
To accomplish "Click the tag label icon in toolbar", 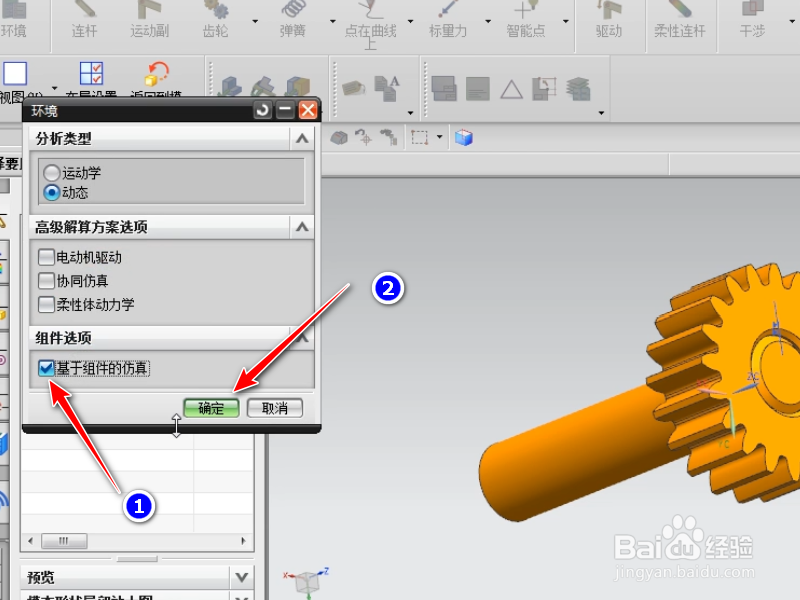I will 354,88.
